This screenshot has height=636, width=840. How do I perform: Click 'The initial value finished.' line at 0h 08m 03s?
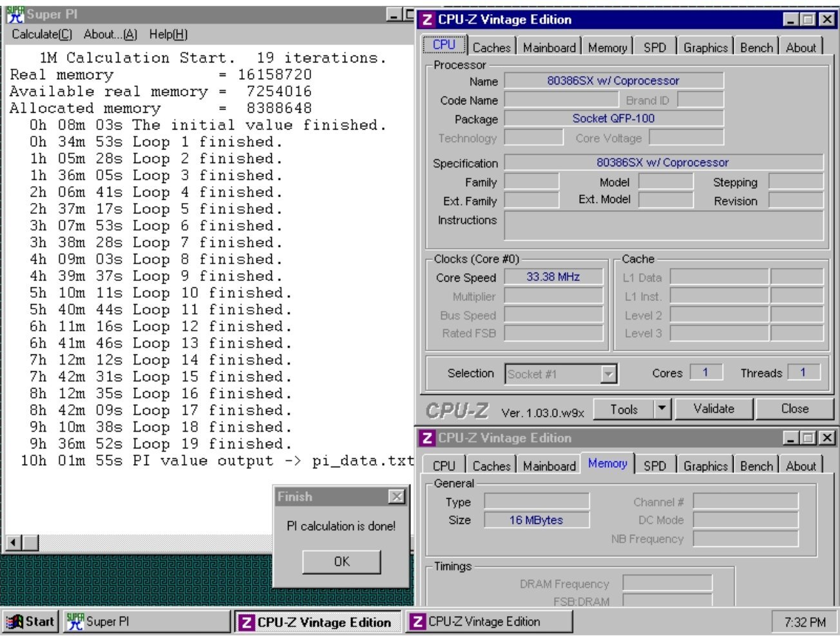tap(208, 125)
